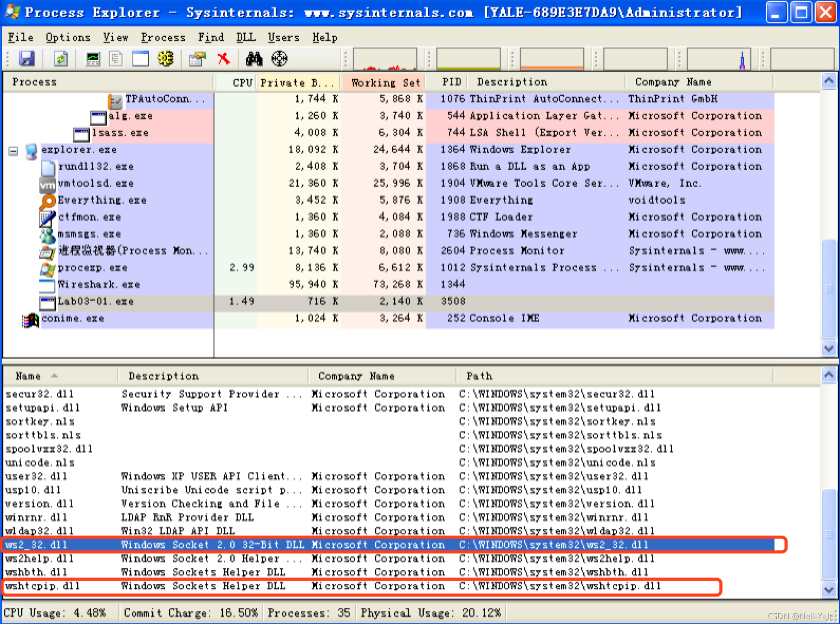The height and width of the screenshot is (624, 840).
Task: Open the View menu
Action: pos(115,38)
